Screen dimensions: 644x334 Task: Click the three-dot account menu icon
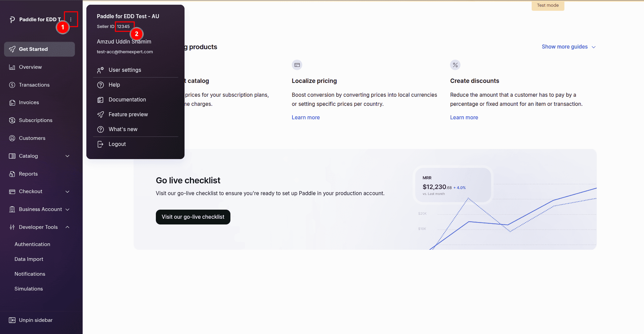[71, 20]
